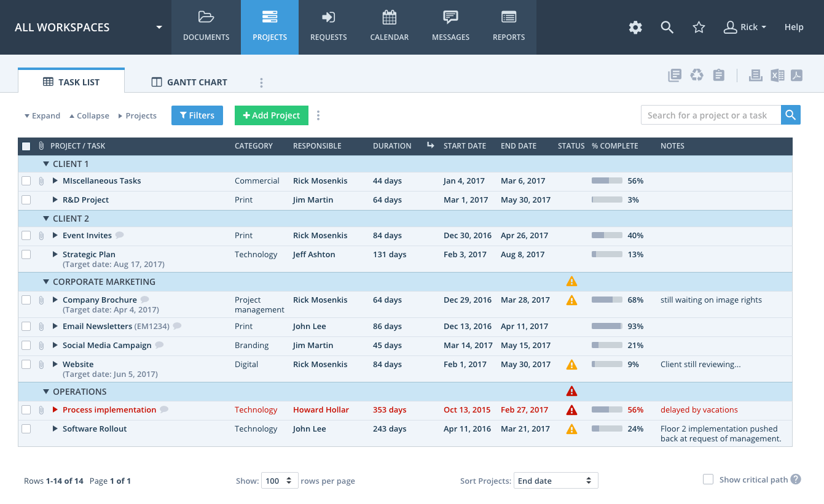Click the clipboard icon in the toolbar
Viewport: 824px width, 504px height.
point(718,74)
